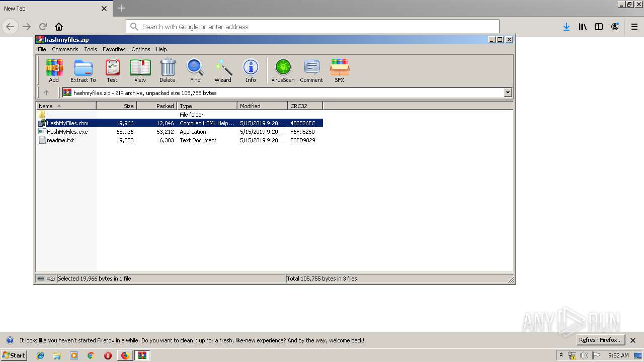Viewport: 644px width, 362px height.
Task: Launch the Wizard tool
Action: coord(223,70)
